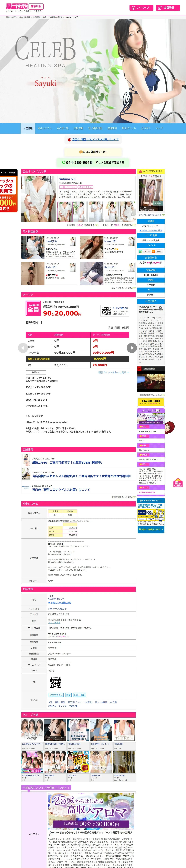The height and width of the screenshot is (868, 186).
Task: Click お気に入り店舗に追加 in お店情報 table
Action: (60, 603)
